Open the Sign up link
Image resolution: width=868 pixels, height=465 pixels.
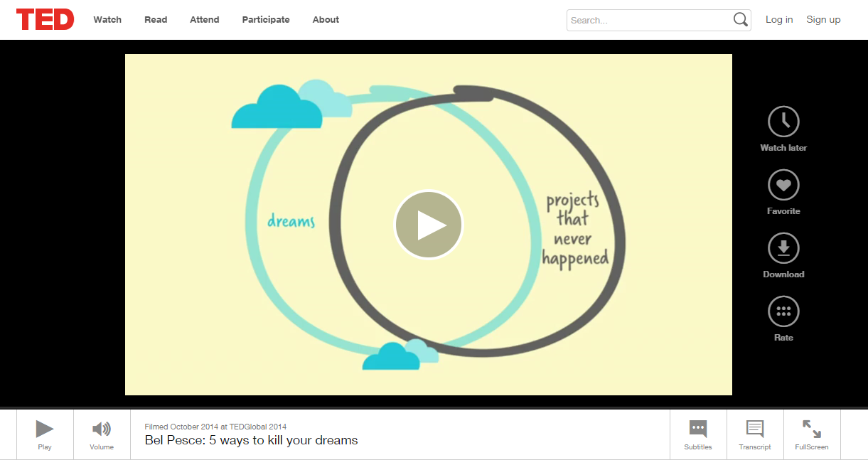click(x=823, y=20)
